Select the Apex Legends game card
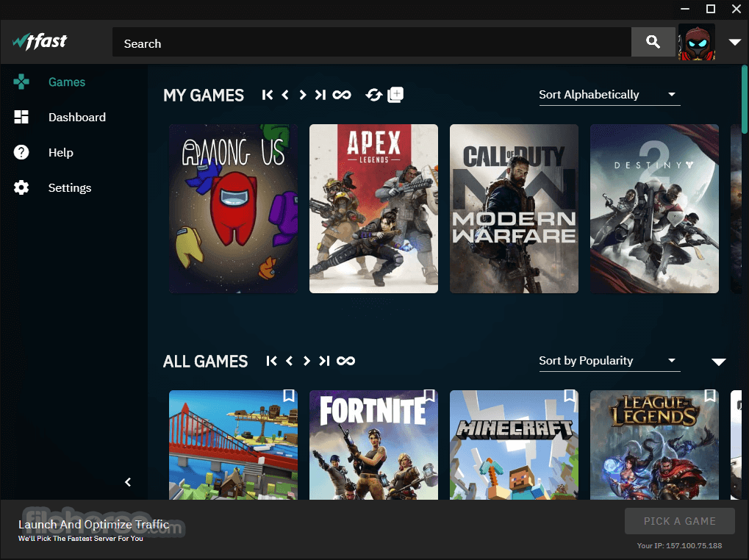Viewport: 749px width, 560px height. coord(373,209)
